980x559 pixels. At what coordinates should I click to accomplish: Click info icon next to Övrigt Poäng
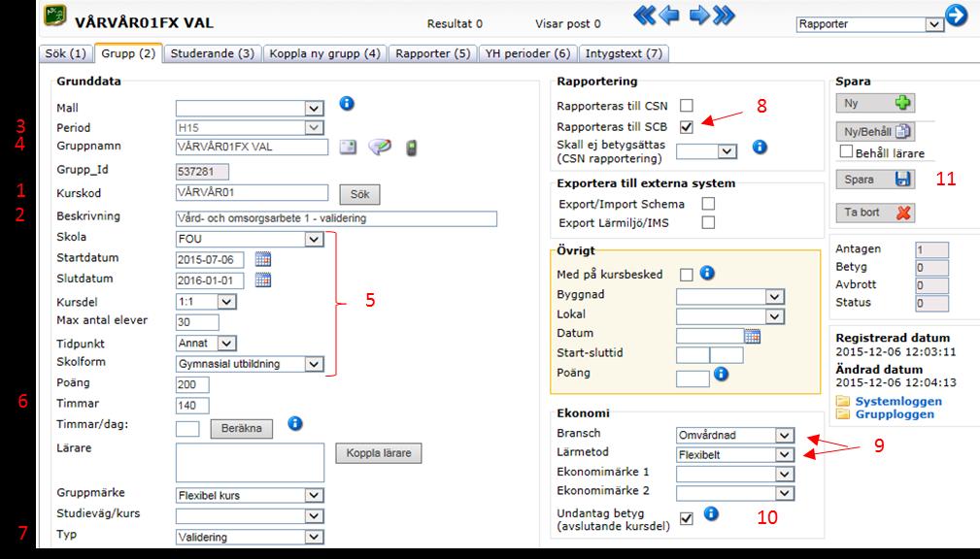click(x=721, y=374)
